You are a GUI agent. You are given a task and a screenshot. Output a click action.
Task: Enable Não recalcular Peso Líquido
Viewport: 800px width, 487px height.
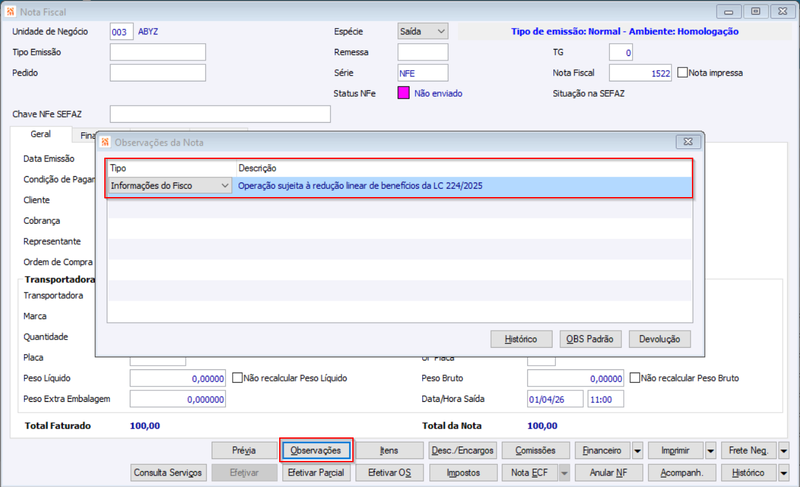[x=237, y=378]
